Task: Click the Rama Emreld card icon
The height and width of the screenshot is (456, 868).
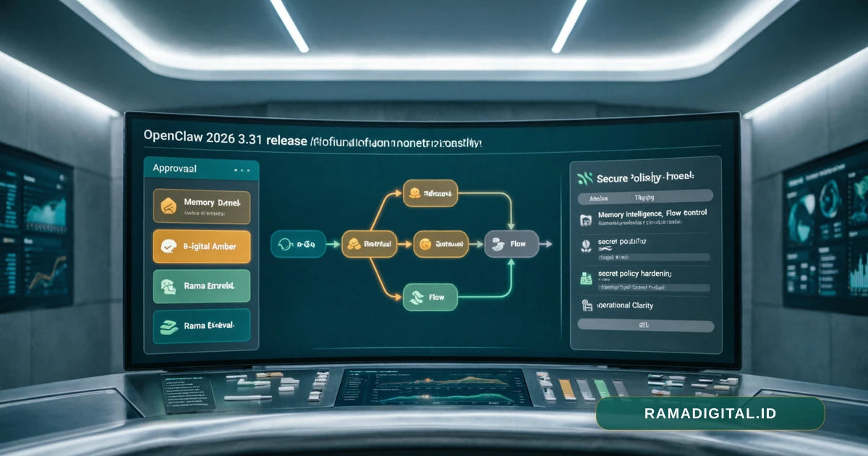Action: click(x=168, y=287)
